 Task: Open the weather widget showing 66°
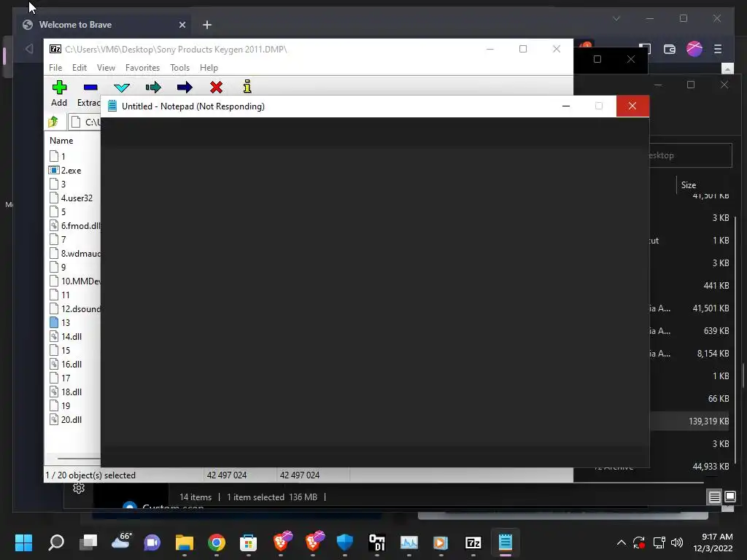point(121,542)
